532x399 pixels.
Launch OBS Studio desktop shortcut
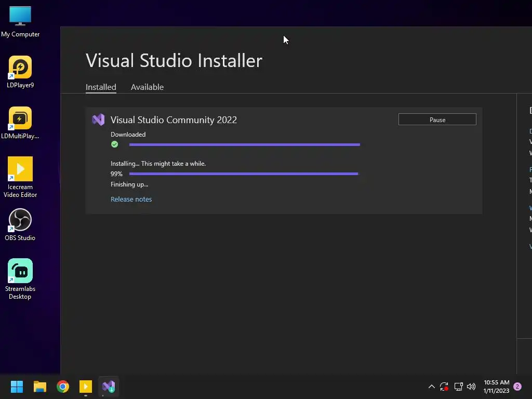click(20, 224)
